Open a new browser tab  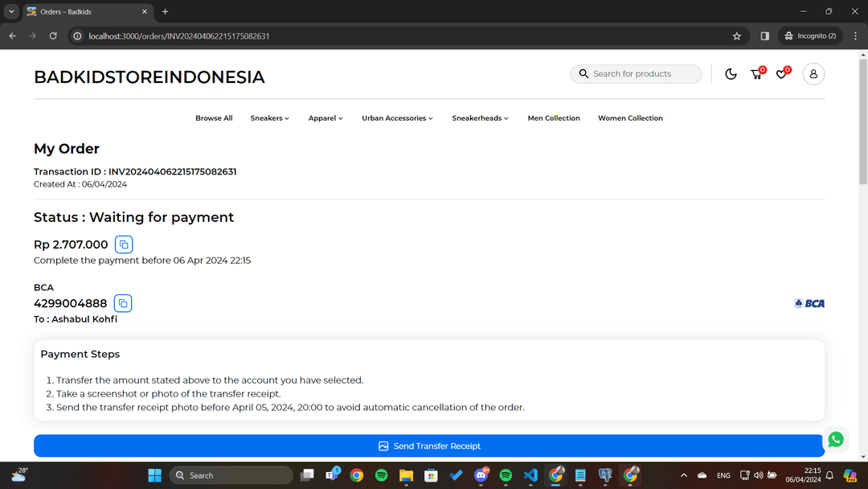click(x=165, y=11)
